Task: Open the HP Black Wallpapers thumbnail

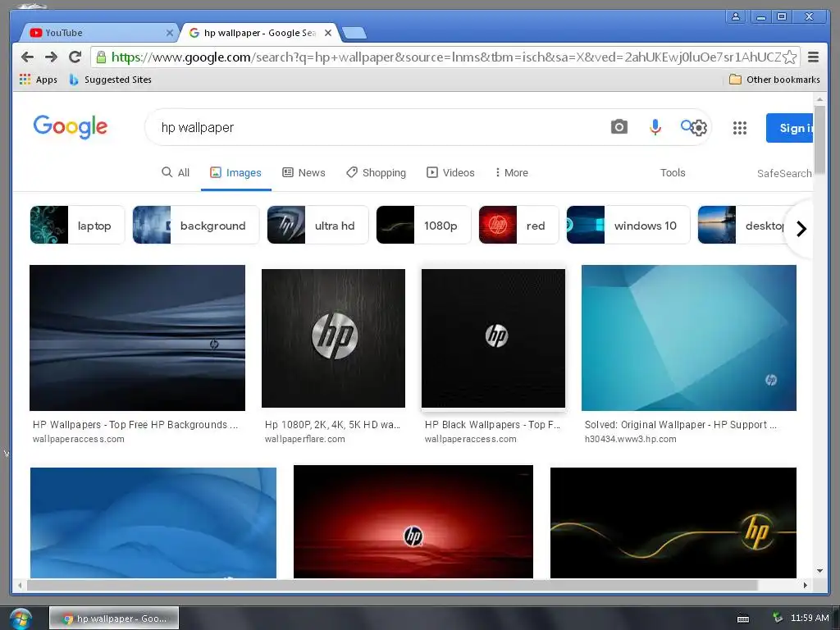Action: pyautogui.click(x=493, y=338)
